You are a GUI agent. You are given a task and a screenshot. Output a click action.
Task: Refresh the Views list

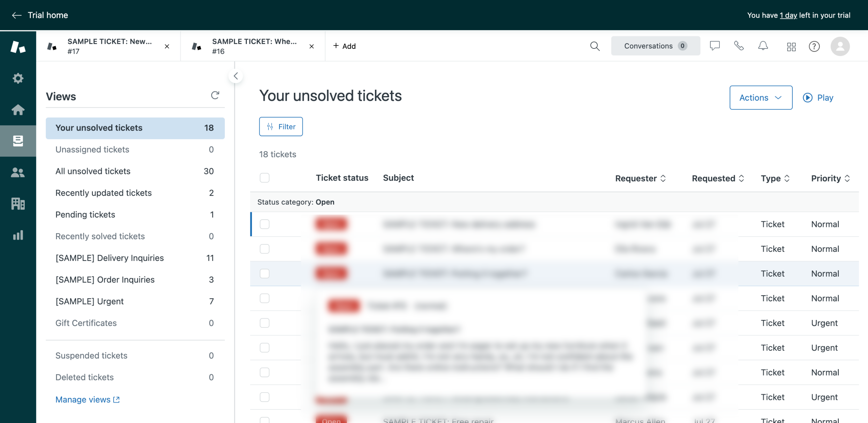(215, 96)
